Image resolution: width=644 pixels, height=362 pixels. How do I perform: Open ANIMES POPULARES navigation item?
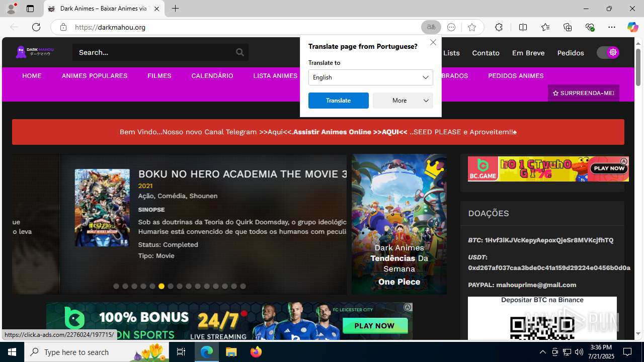click(x=95, y=76)
